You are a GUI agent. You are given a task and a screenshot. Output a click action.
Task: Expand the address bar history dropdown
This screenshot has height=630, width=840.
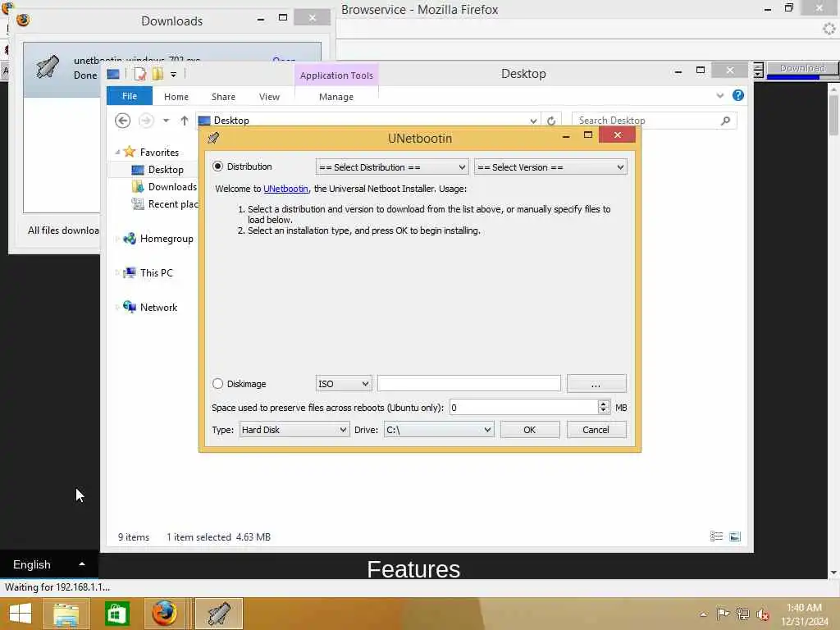533,121
